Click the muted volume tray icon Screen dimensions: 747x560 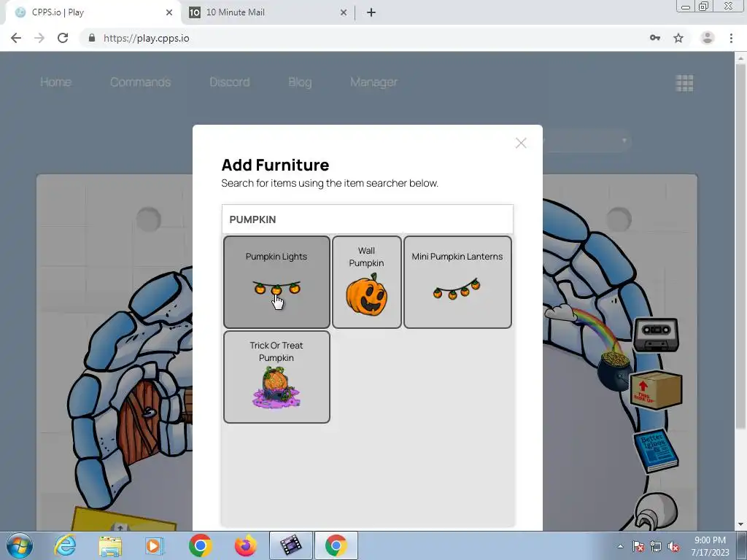(x=673, y=546)
